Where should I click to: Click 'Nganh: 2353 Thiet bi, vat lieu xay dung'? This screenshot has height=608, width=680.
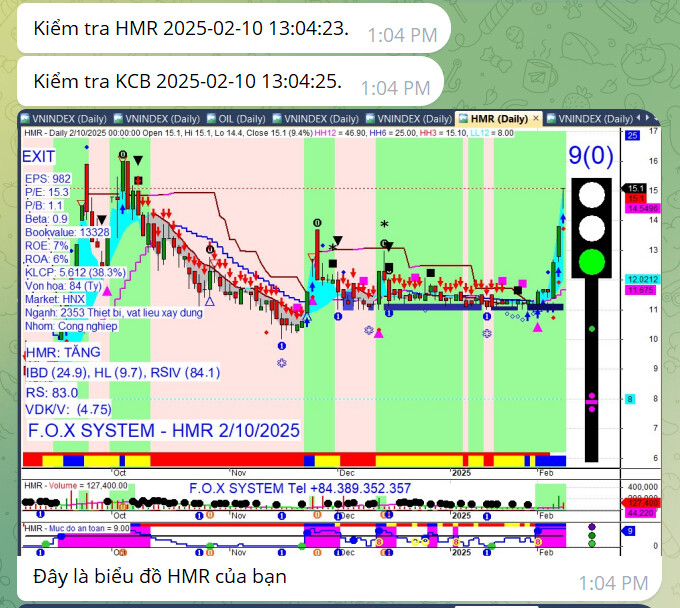pyautogui.click(x=114, y=313)
